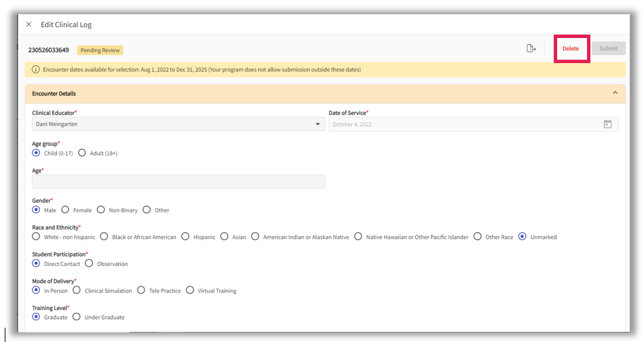Screen dimensions: 644x342
Task: Select Clinical Simulation delivery mode
Action: point(77,290)
